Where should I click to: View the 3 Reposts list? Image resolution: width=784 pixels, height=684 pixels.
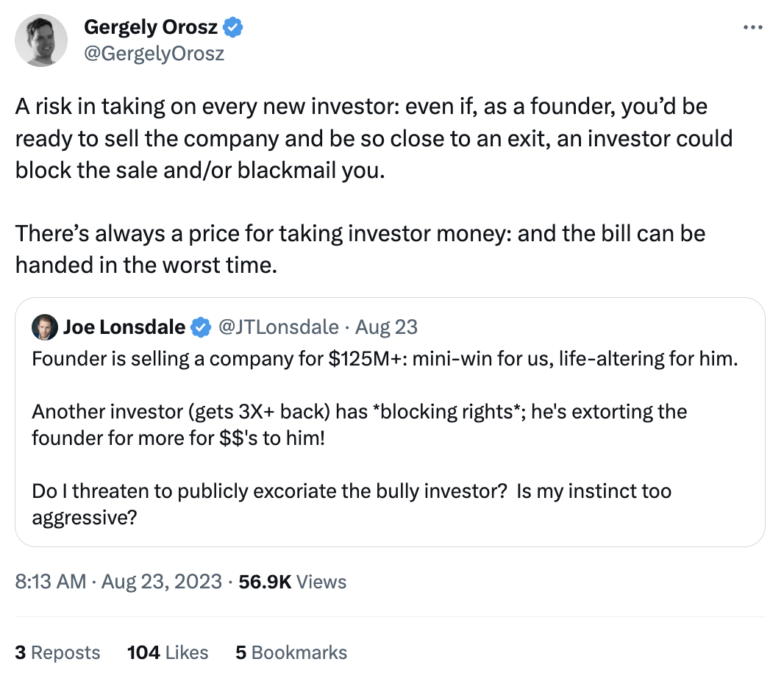coord(57,652)
